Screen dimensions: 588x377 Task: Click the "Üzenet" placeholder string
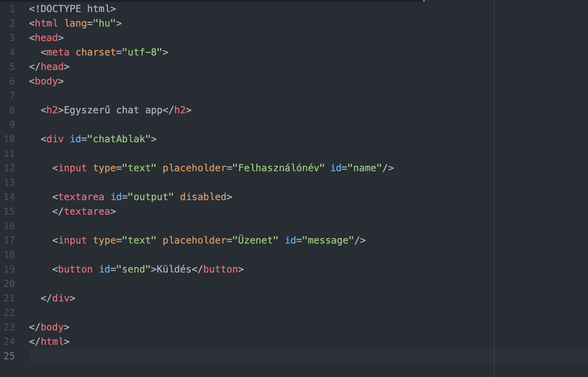(255, 240)
